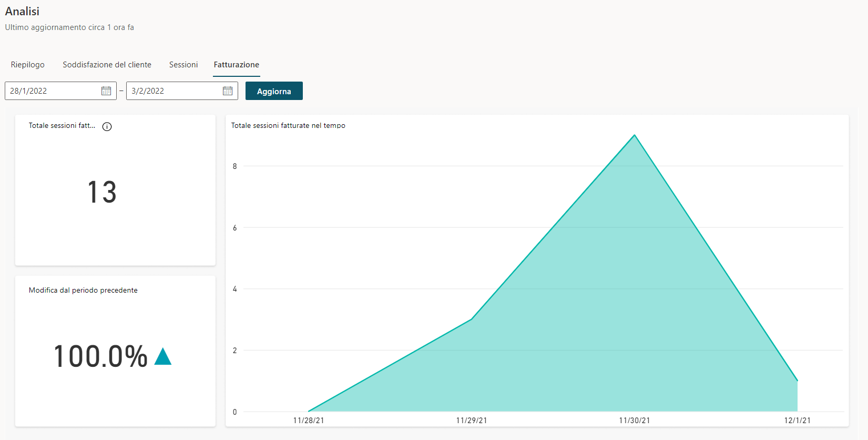The width and height of the screenshot is (868, 440).
Task: Click the total billed sessions value 13
Action: [102, 192]
